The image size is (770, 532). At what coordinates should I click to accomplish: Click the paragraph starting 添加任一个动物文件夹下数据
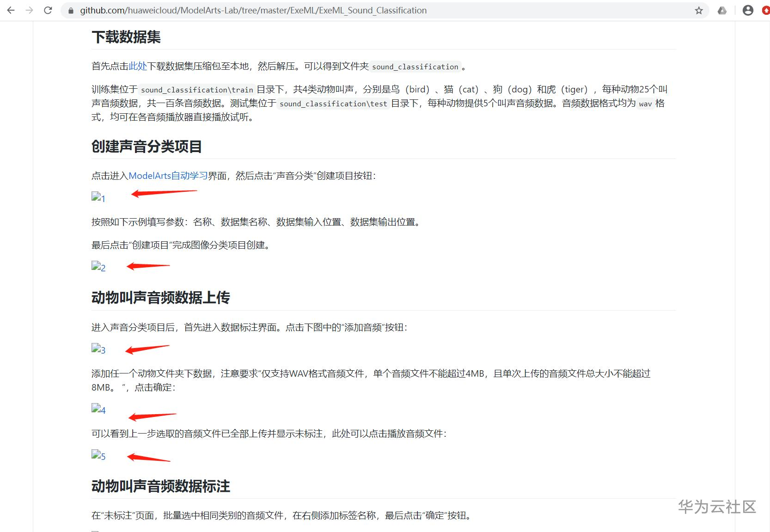[371, 380]
